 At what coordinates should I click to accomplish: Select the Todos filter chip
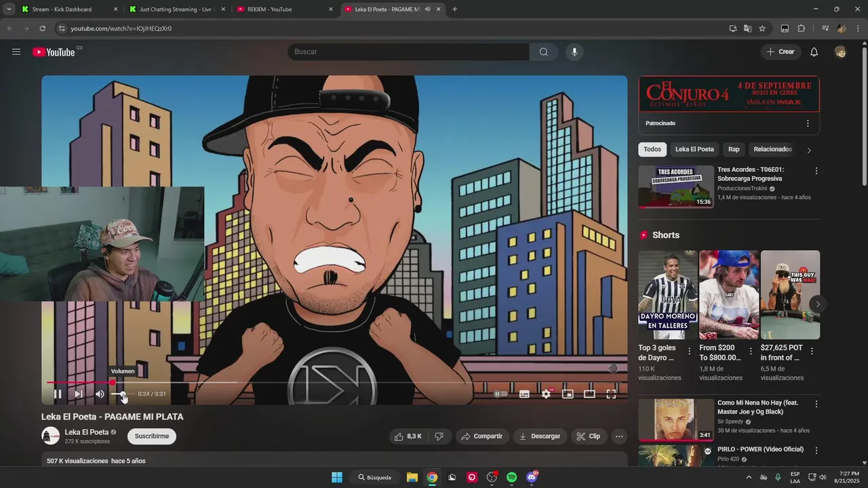[652, 149]
